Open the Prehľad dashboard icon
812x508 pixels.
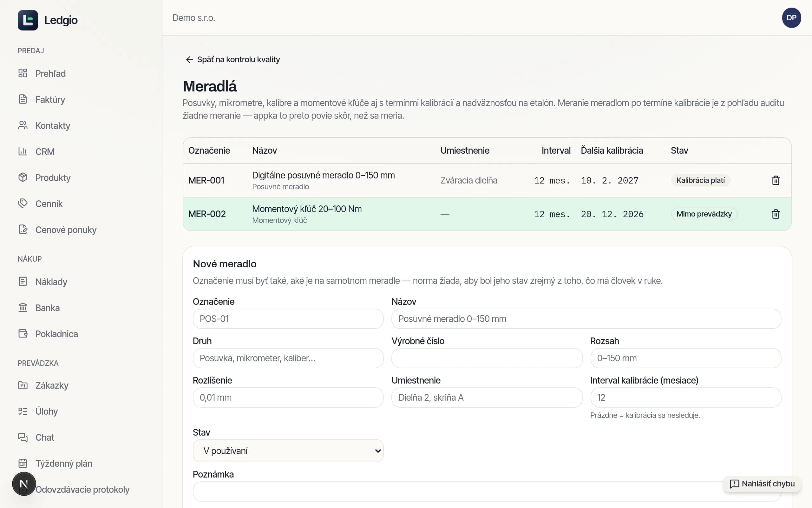tap(23, 73)
